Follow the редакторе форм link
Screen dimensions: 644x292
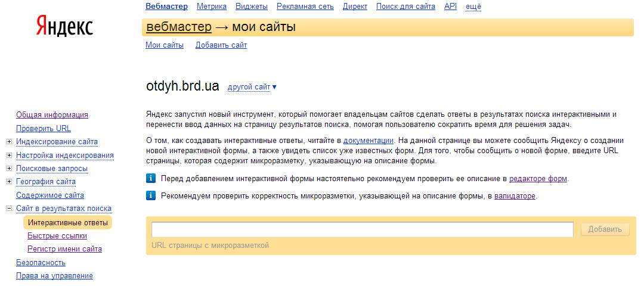(538, 179)
